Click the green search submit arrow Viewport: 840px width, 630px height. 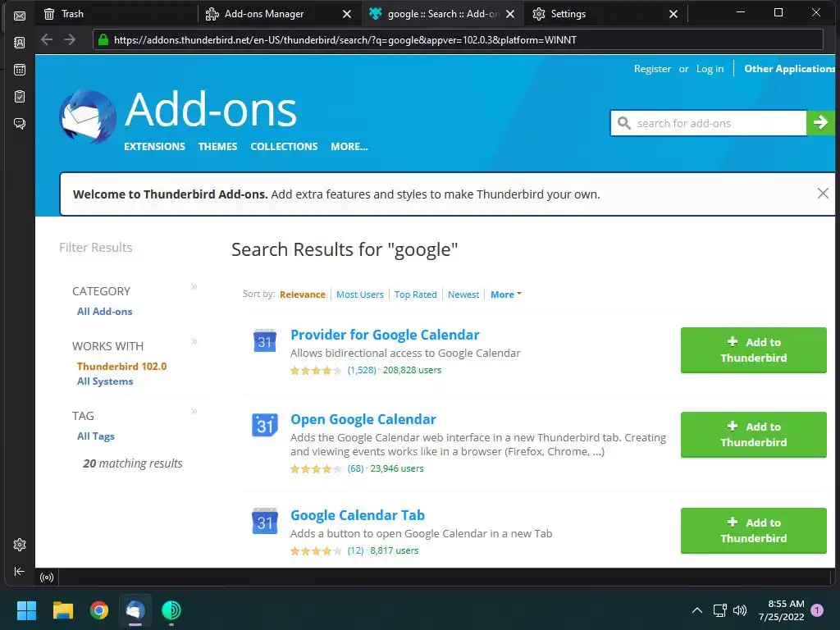[820, 123]
